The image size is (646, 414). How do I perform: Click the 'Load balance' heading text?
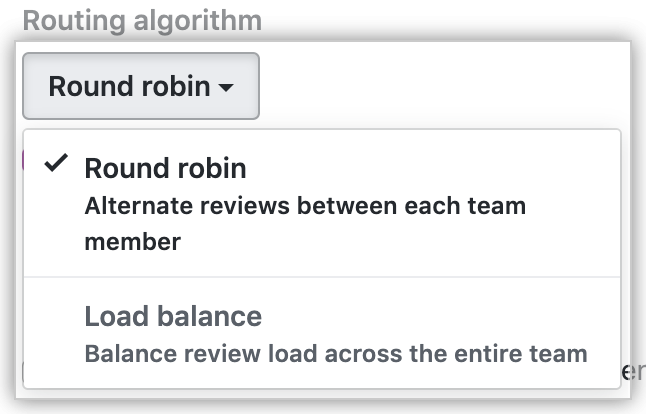tap(173, 317)
